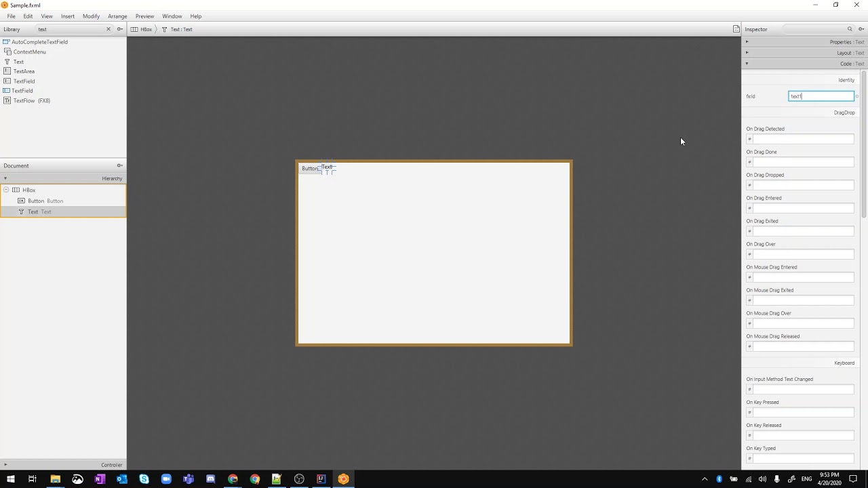868x488 pixels.
Task: Open the File menu
Action: pos(12,16)
